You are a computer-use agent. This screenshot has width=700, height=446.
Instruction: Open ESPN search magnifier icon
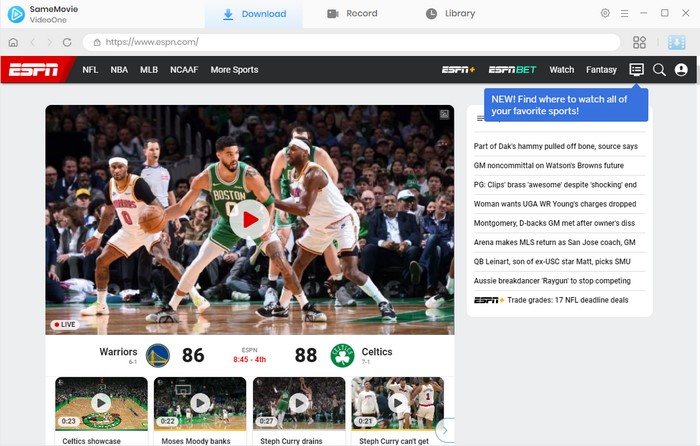(x=659, y=70)
